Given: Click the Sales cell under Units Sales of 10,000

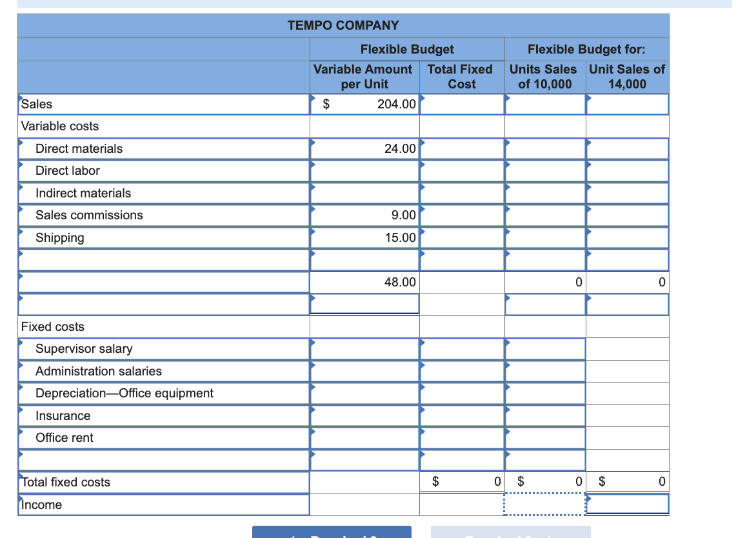Looking at the screenshot, I should coord(545,104).
